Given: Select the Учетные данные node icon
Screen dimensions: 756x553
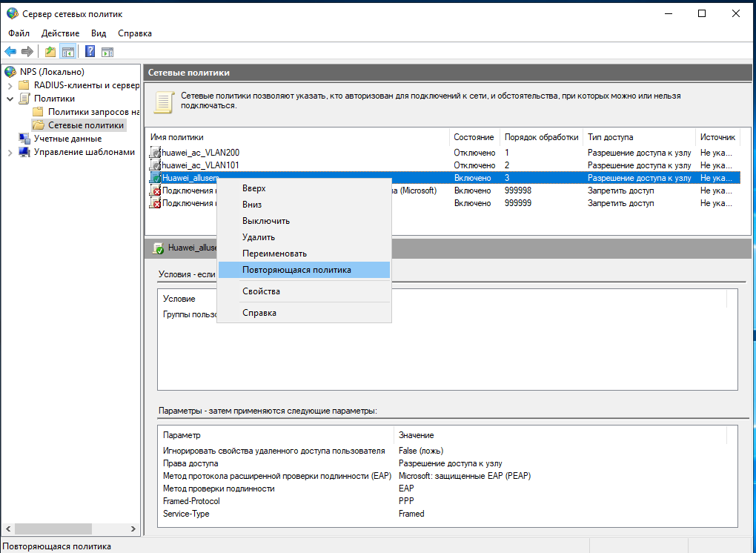Looking at the screenshot, I should pyautogui.click(x=24, y=139).
